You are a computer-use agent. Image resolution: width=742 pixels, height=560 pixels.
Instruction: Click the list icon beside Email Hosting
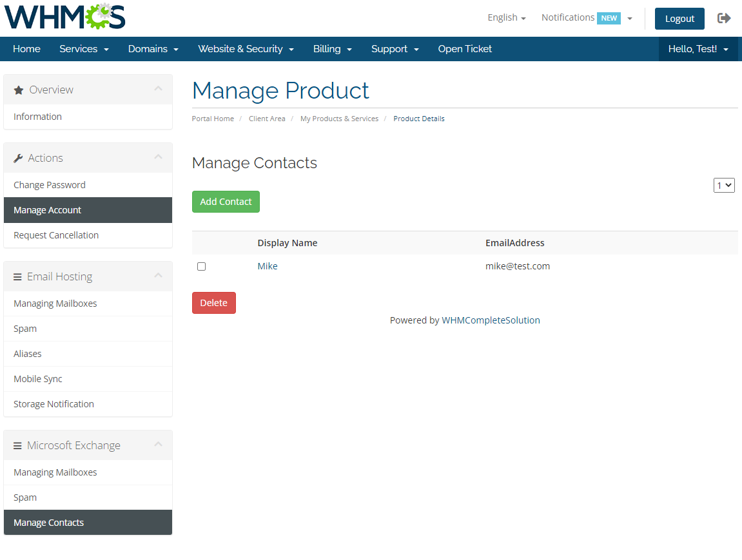click(17, 276)
